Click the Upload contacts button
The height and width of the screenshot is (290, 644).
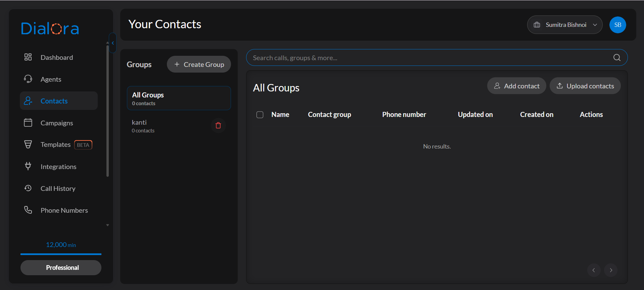[585, 86]
